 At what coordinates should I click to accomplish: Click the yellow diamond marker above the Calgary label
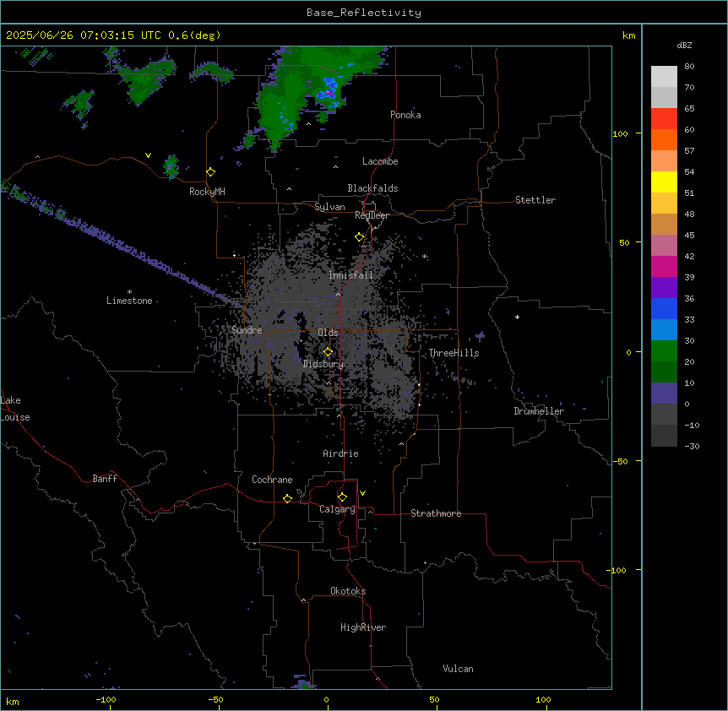pyautogui.click(x=342, y=497)
